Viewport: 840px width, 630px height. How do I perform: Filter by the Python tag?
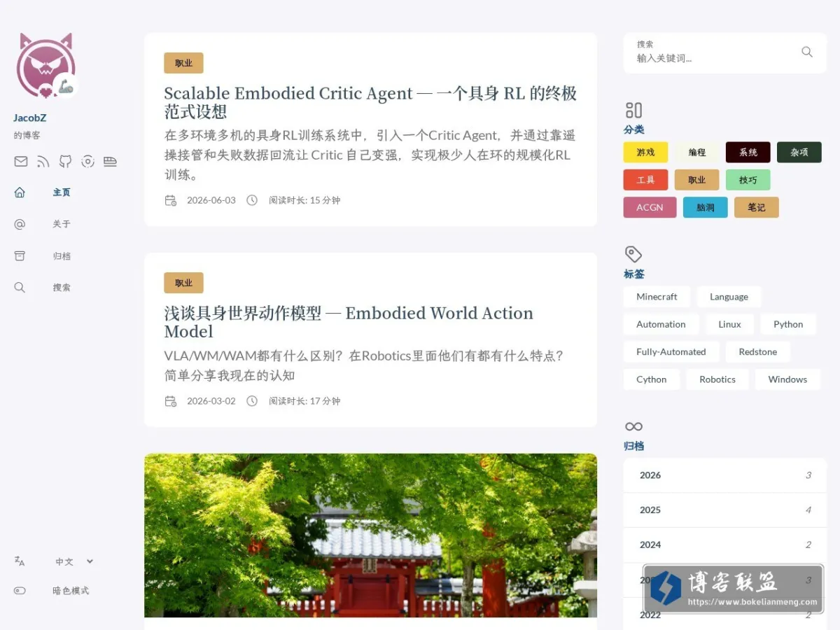(x=788, y=324)
